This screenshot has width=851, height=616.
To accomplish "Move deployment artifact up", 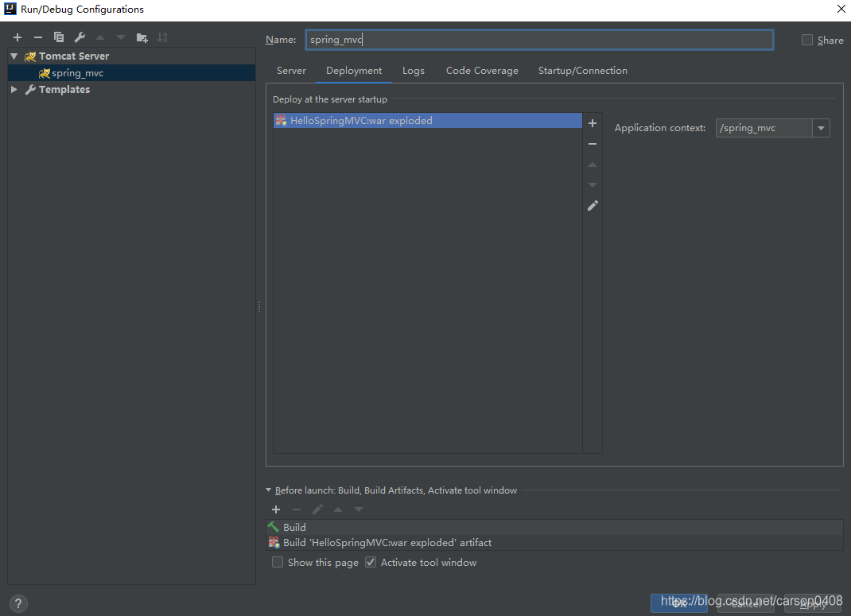I will (x=593, y=165).
